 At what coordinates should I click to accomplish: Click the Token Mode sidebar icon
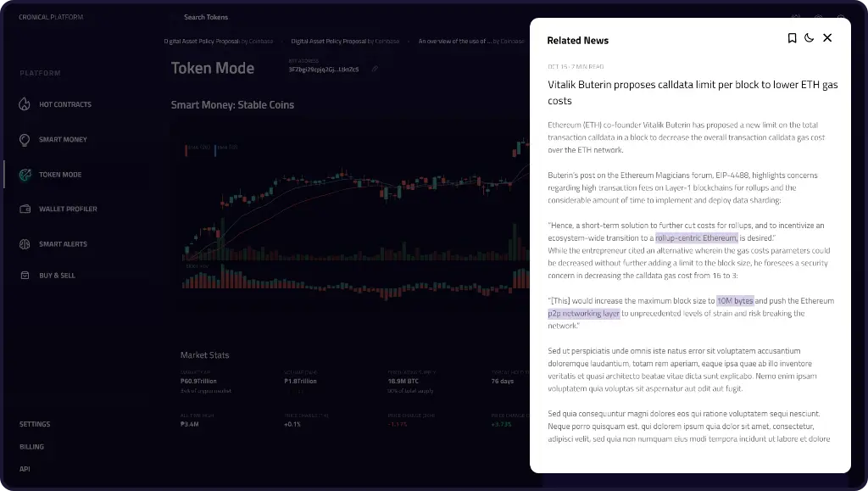tap(24, 175)
